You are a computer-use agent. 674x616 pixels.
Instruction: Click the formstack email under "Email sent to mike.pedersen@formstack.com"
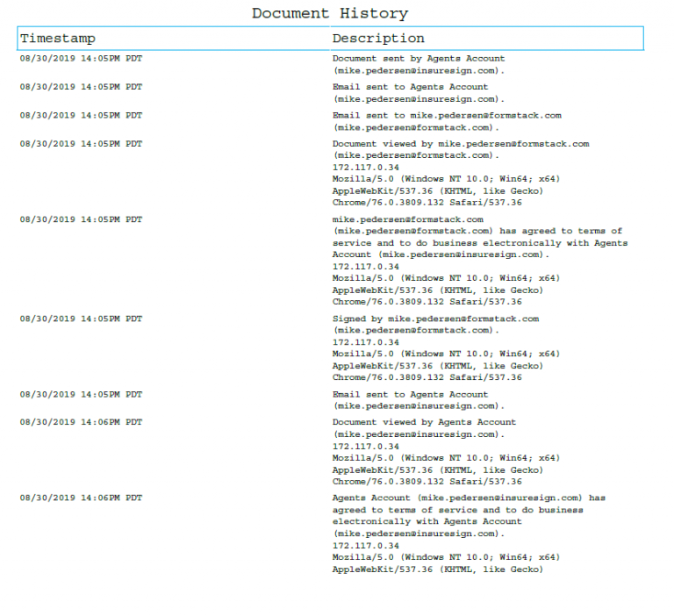pos(416,127)
